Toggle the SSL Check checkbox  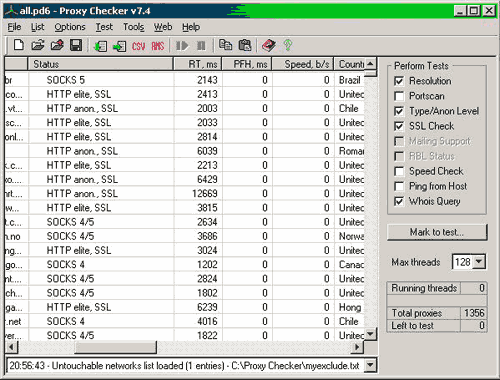click(399, 126)
